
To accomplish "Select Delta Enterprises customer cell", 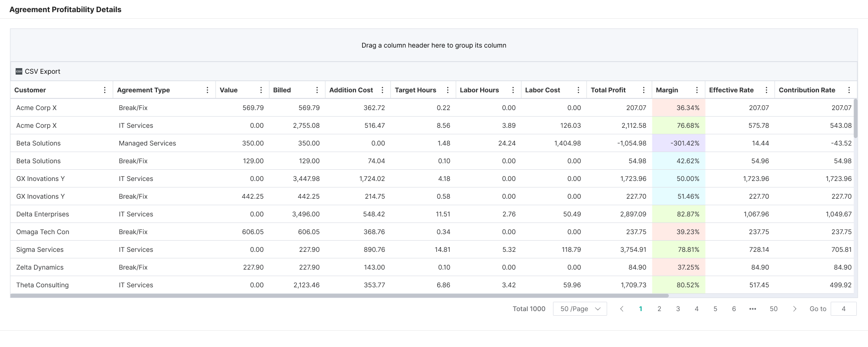I will 62,214.
